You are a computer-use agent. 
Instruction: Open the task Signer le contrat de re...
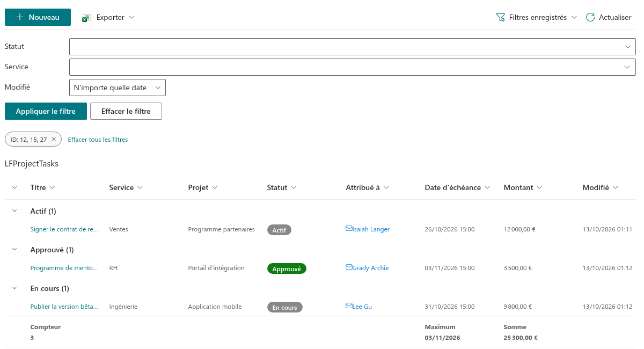coord(64,229)
